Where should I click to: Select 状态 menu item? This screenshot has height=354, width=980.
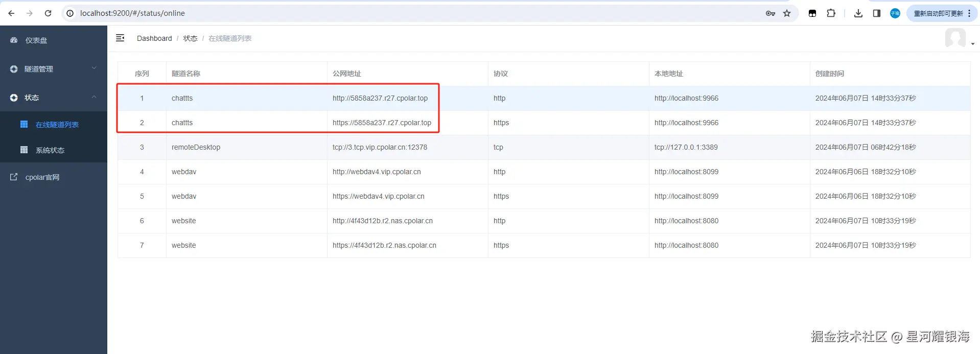tap(54, 97)
